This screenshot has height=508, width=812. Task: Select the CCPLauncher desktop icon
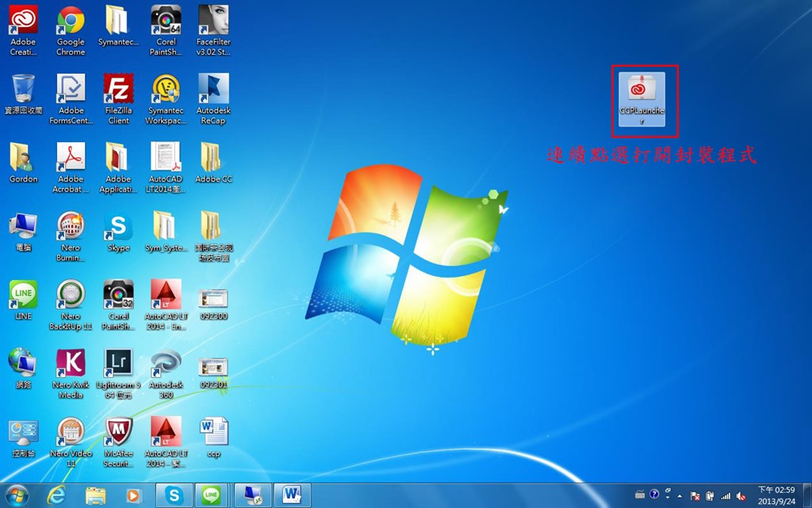[x=642, y=100]
